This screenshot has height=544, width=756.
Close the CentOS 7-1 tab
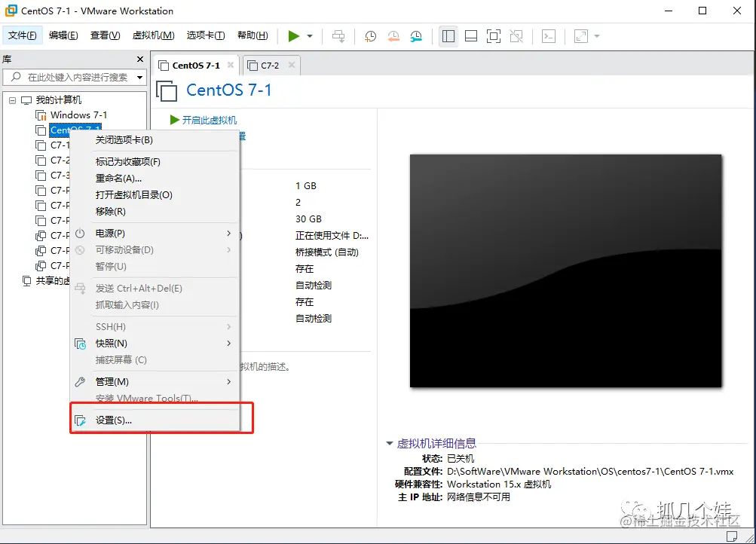[x=231, y=65]
